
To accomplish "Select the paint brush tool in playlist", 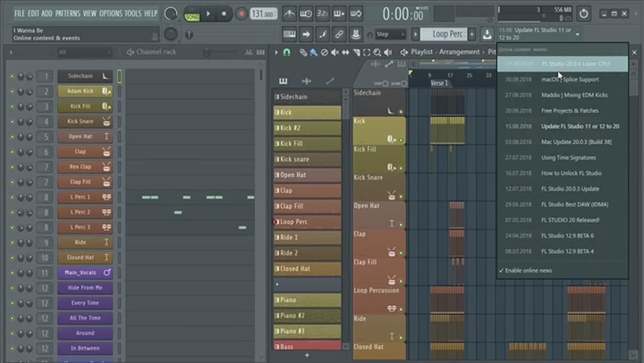I will (x=313, y=52).
